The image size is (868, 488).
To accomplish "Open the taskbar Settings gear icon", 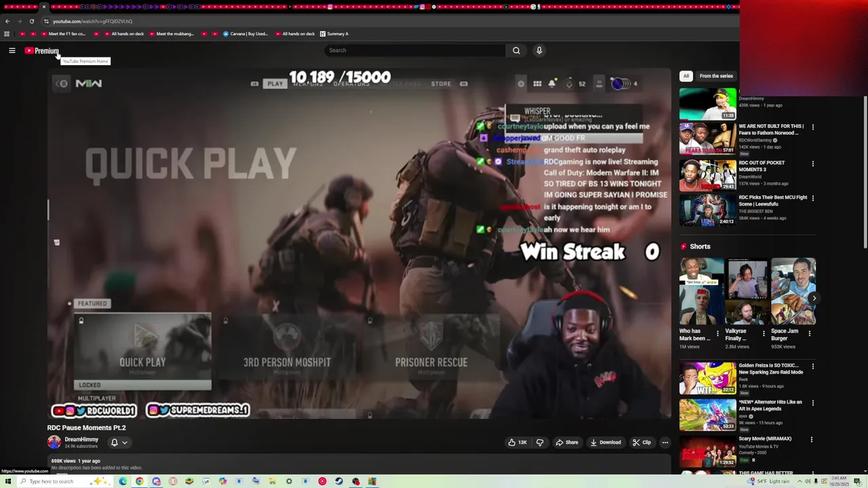I will (289, 481).
